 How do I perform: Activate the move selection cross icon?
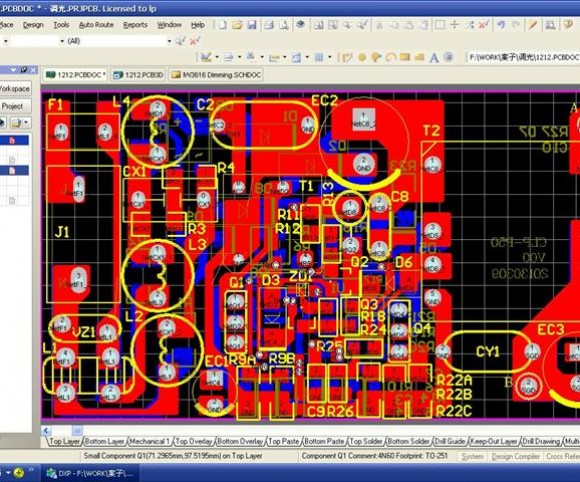pyautogui.click(x=455, y=25)
